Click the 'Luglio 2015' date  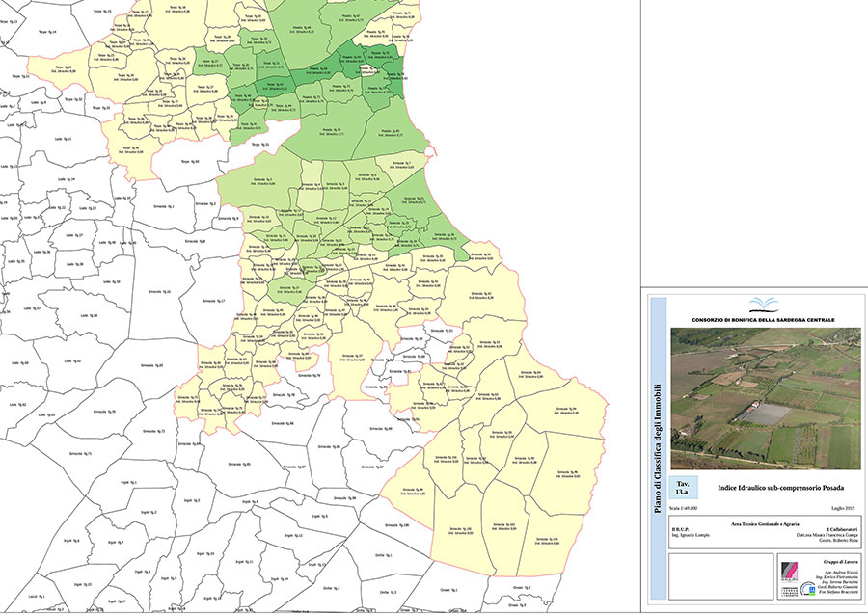(843, 508)
